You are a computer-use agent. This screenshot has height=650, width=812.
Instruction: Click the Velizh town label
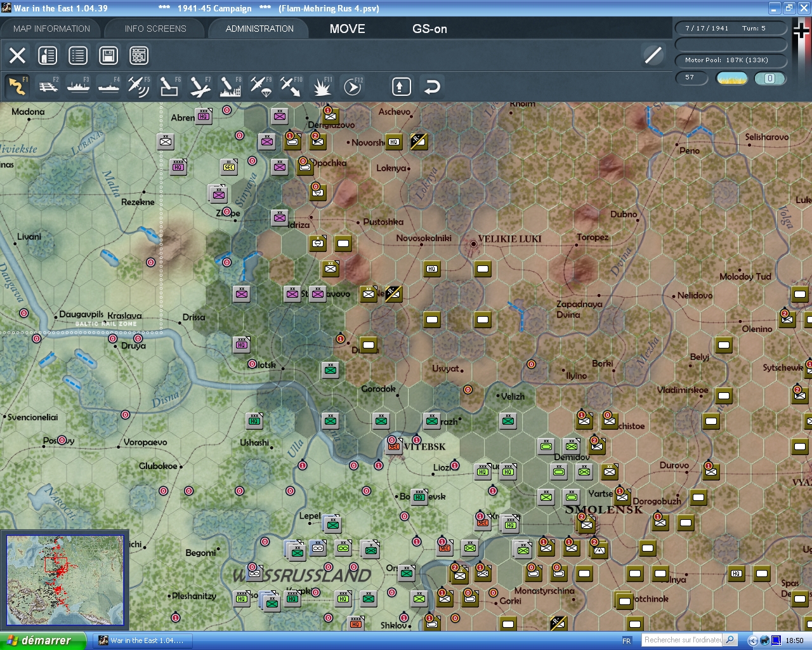[513, 397]
